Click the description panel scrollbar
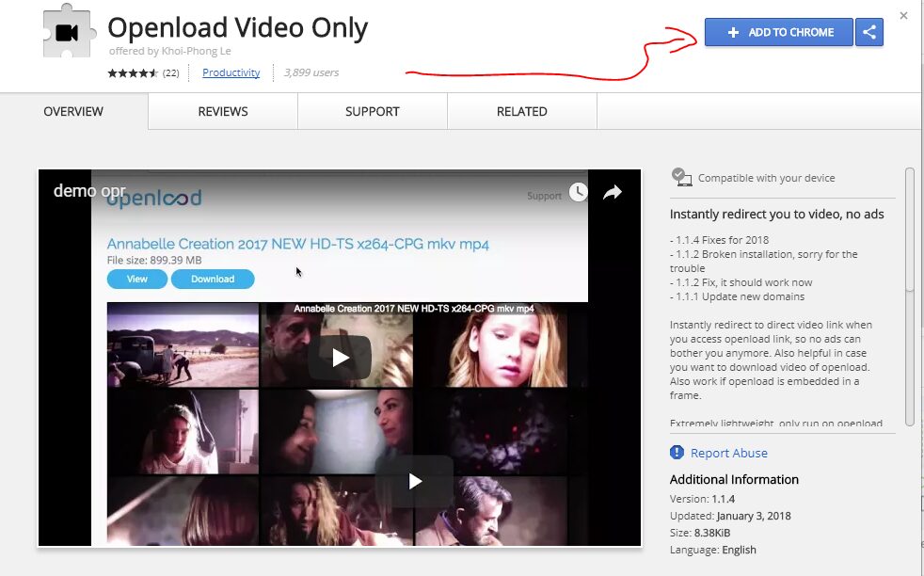Viewport: 924px width, 576px height. (x=910, y=296)
